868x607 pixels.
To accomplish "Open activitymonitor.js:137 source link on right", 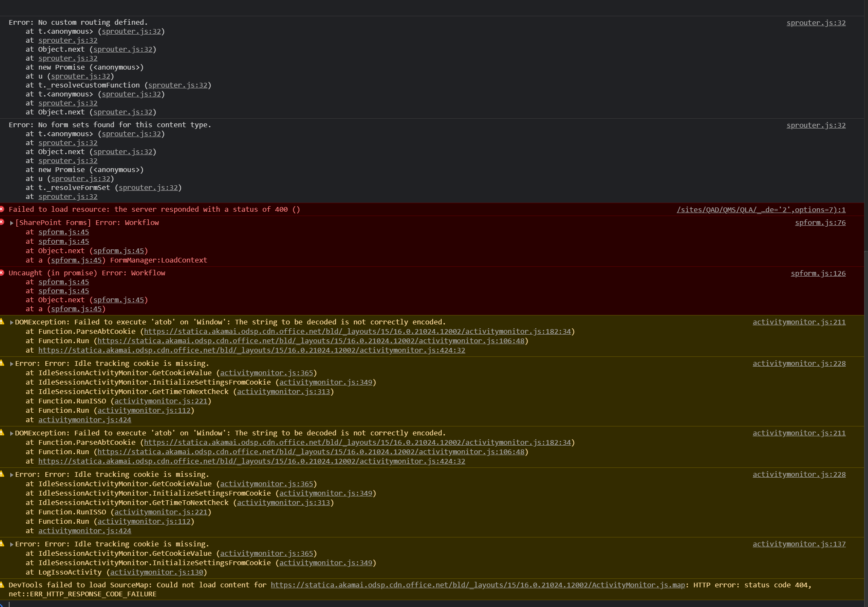I will pyautogui.click(x=799, y=544).
